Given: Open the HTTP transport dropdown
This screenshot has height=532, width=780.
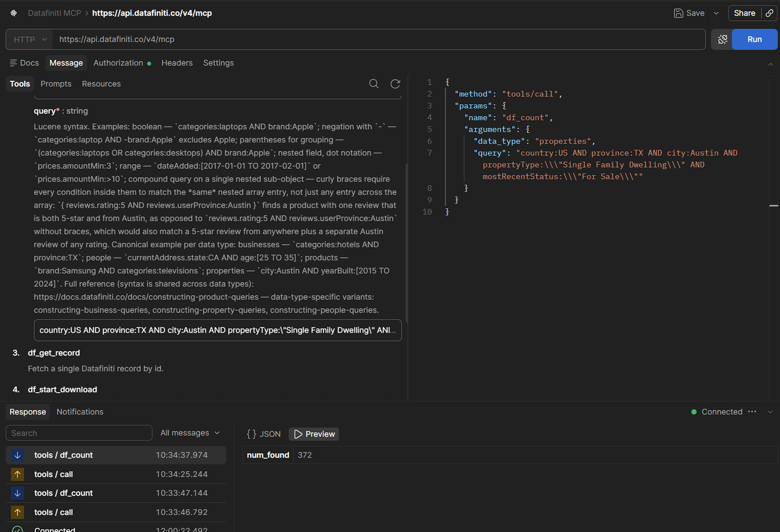Looking at the screenshot, I should coord(29,40).
